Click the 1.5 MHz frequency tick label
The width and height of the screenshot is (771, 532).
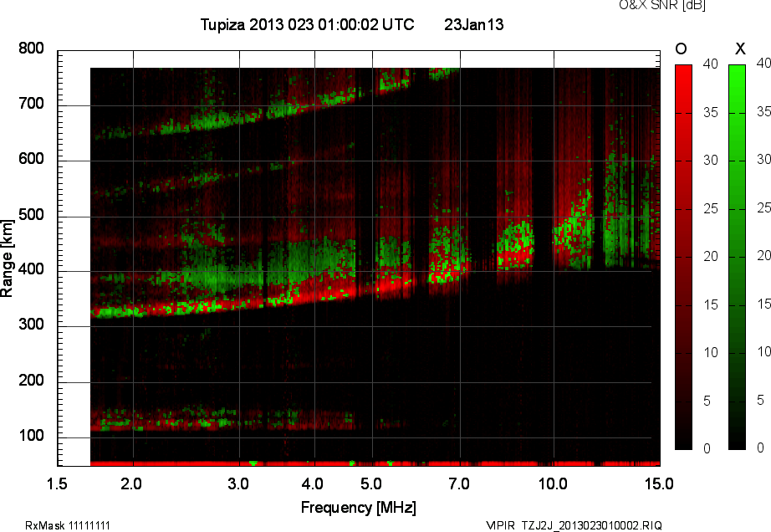point(57,483)
